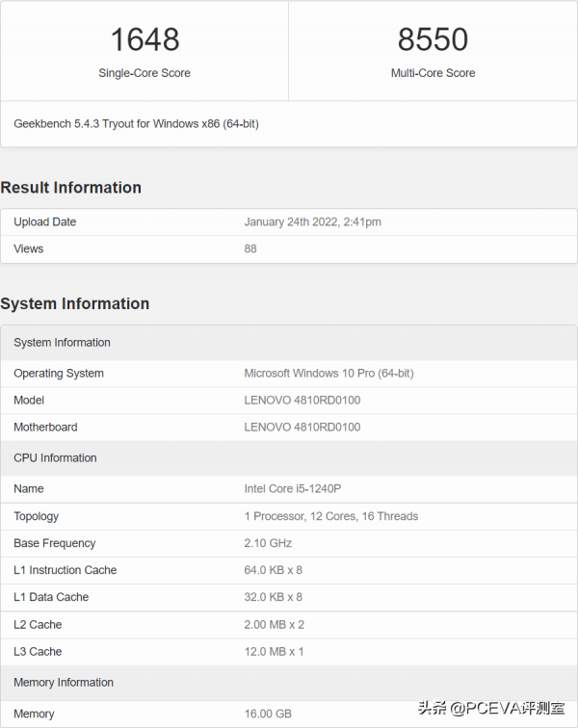Select the Model value LENOVO 4810RD0100
The image size is (578, 728).
(302, 401)
